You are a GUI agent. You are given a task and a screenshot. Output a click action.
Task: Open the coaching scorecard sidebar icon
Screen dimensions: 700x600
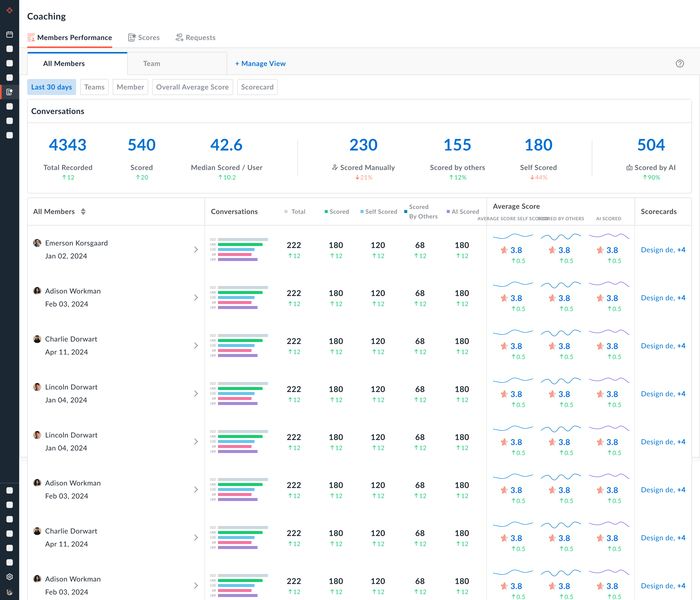pos(9,92)
